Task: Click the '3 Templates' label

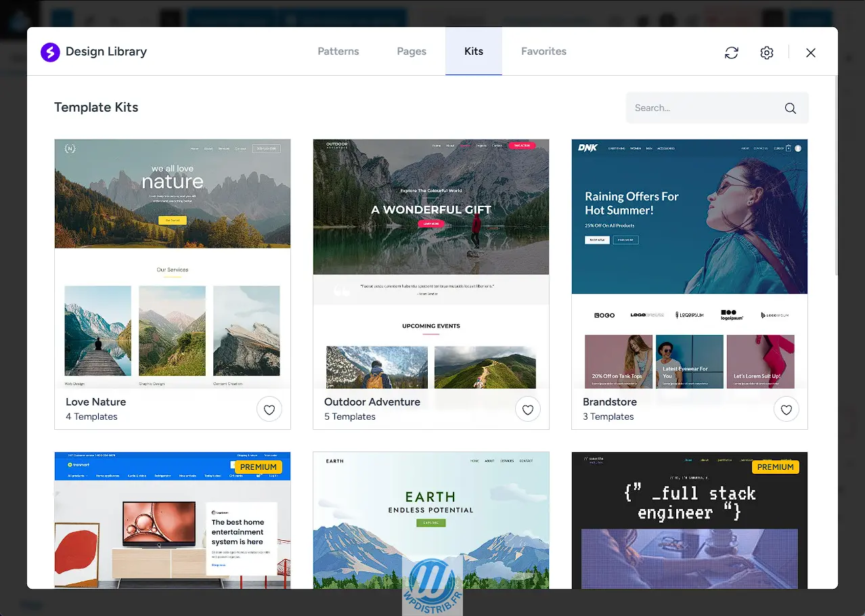Action: click(608, 417)
